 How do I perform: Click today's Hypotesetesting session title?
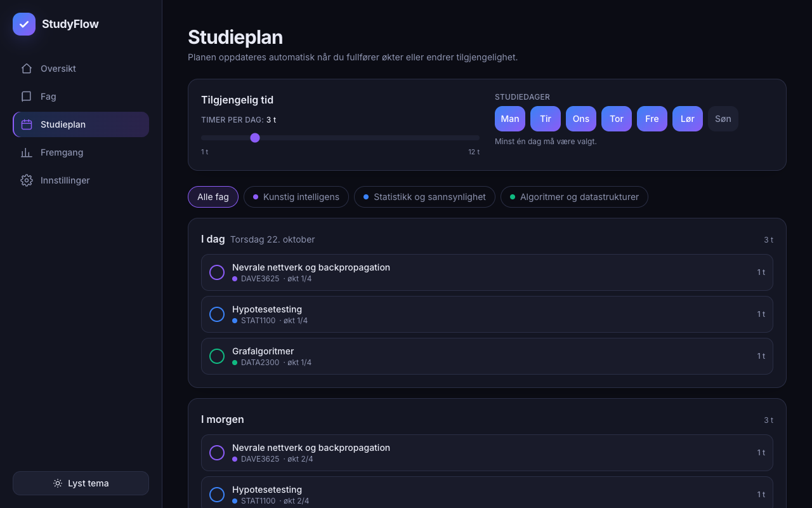[x=267, y=309]
